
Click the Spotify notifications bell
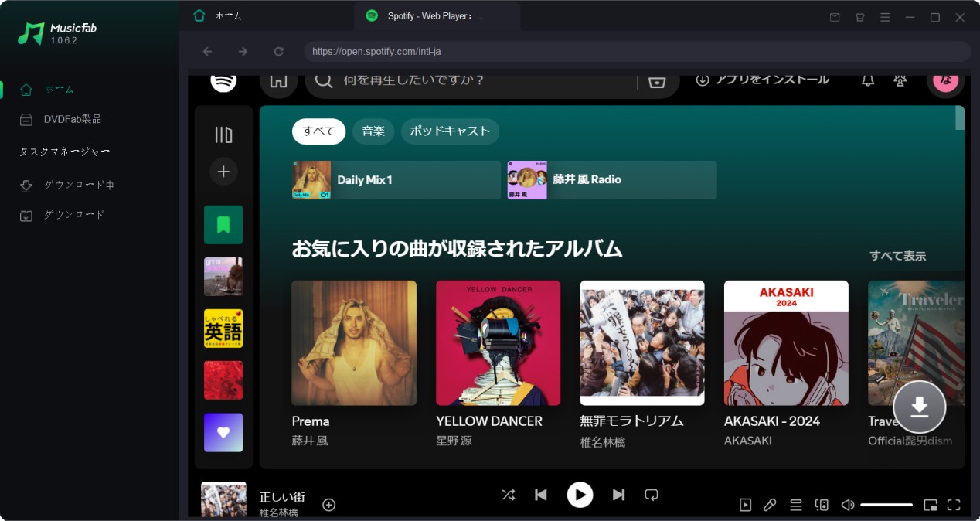(867, 80)
